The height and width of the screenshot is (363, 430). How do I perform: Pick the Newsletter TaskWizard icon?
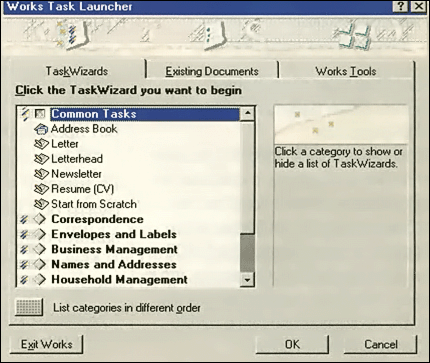click(x=41, y=174)
